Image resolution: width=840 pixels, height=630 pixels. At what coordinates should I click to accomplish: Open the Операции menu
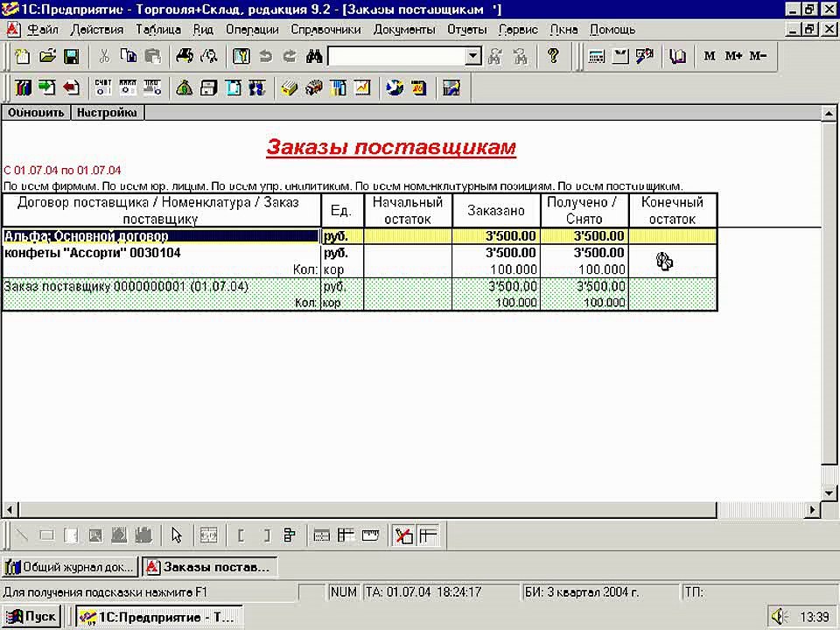[x=252, y=30]
